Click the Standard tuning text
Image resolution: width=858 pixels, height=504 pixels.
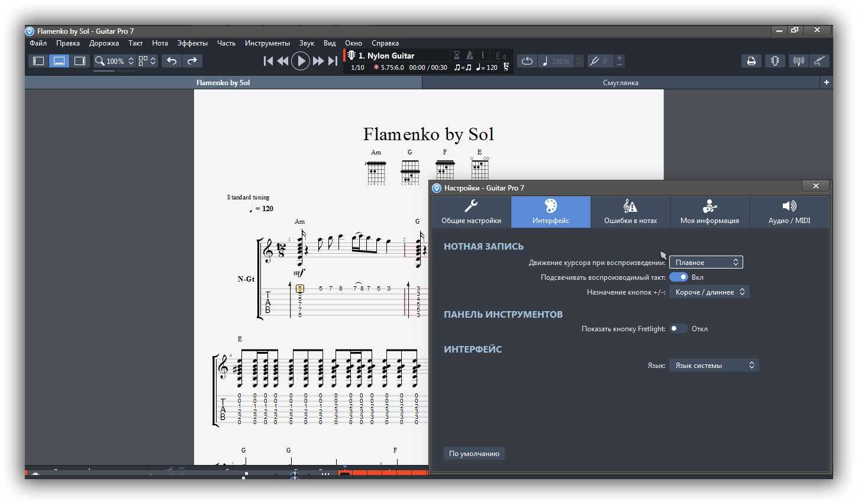tap(248, 197)
